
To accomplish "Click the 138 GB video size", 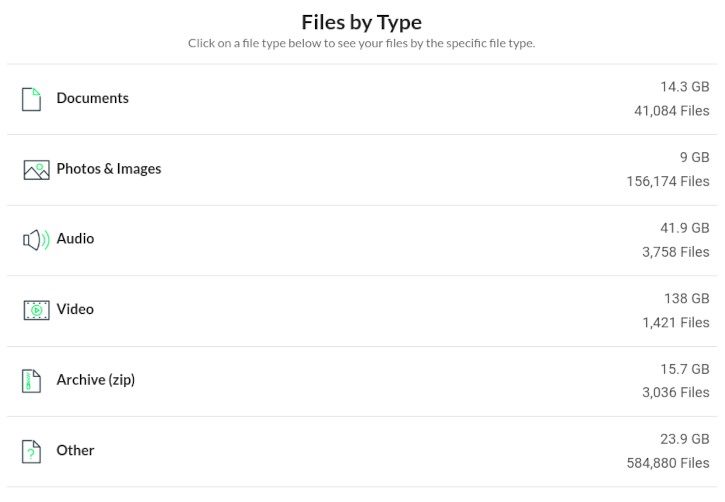I will tap(687, 299).
